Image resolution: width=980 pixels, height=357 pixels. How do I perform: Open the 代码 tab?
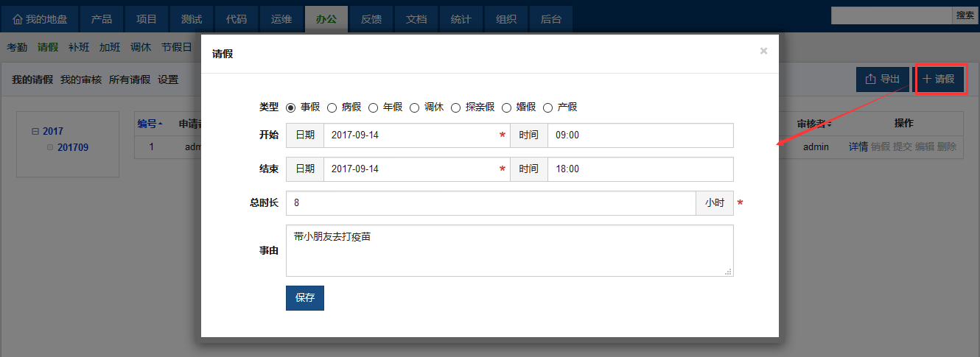point(237,19)
